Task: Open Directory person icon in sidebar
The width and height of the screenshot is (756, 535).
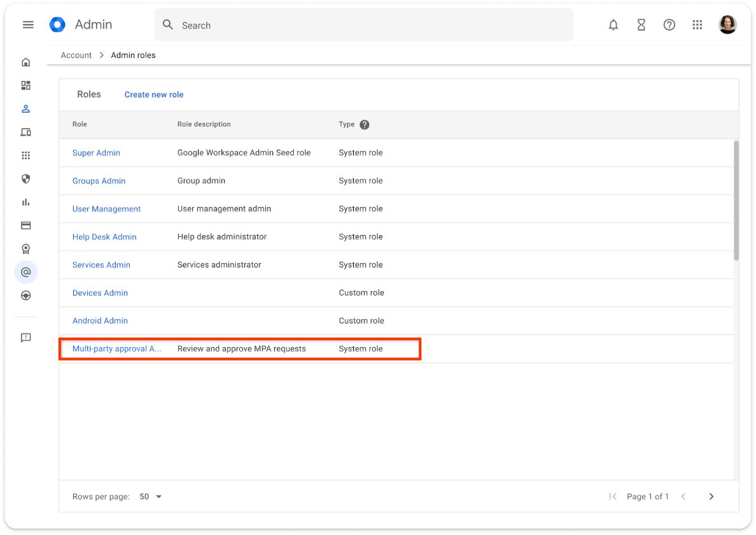Action: (26, 109)
